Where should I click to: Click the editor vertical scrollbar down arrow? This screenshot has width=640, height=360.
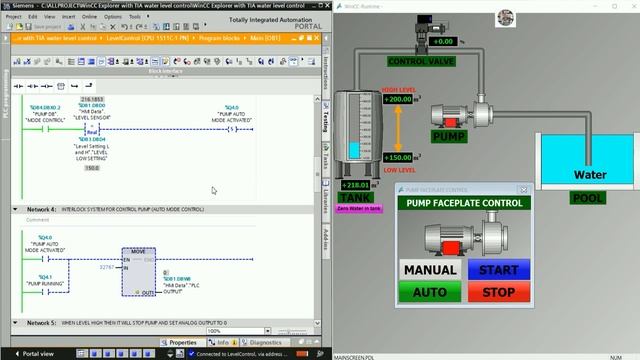click(x=317, y=323)
